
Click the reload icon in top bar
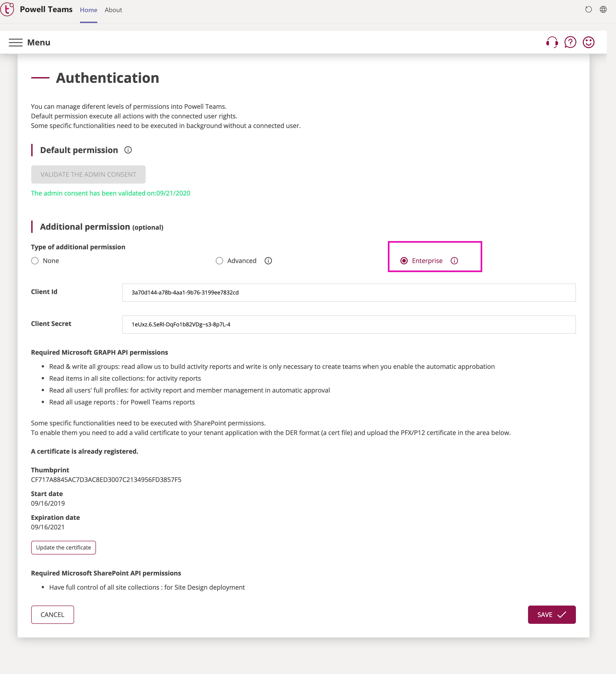click(589, 9)
